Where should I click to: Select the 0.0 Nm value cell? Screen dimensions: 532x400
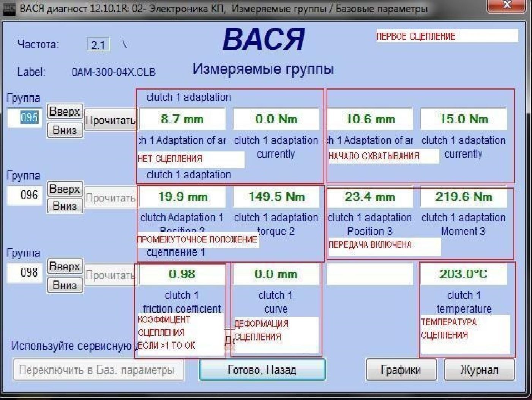pyautogui.click(x=276, y=119)
